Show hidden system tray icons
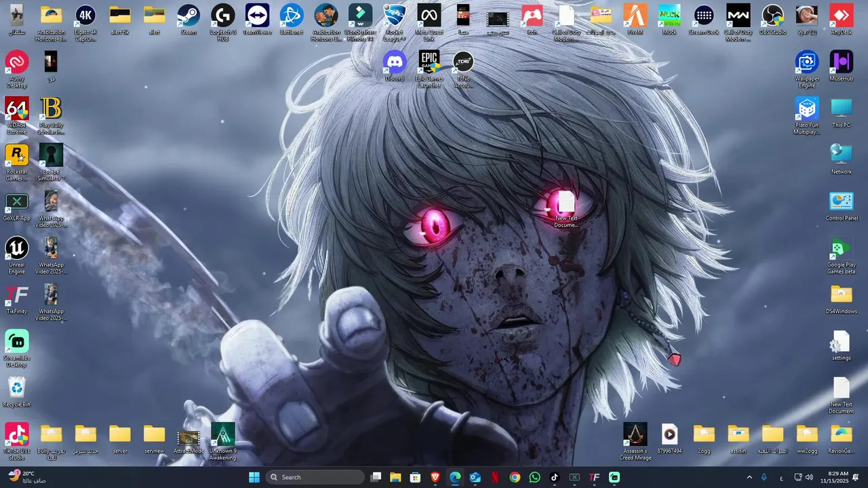Viewport: 868px width, 488px height. (749, 477)
